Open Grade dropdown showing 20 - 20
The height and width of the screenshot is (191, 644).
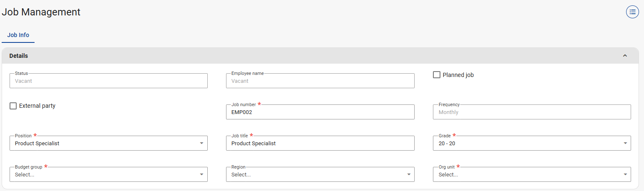click(x=525, y=143)
